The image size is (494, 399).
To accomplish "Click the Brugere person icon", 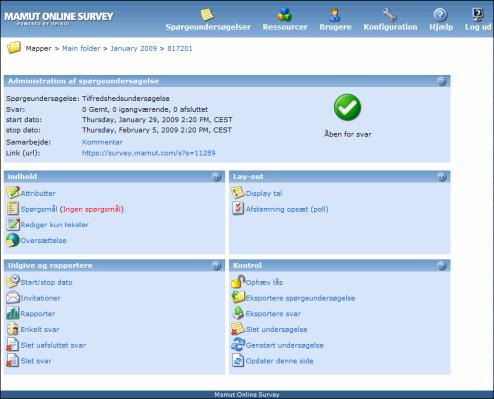I will click(334, 15).
